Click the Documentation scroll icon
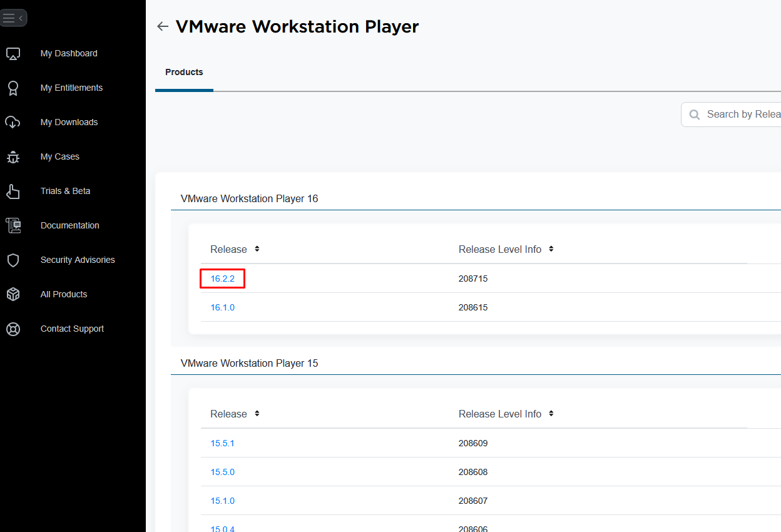781x532 pixels. click(13, 226)
